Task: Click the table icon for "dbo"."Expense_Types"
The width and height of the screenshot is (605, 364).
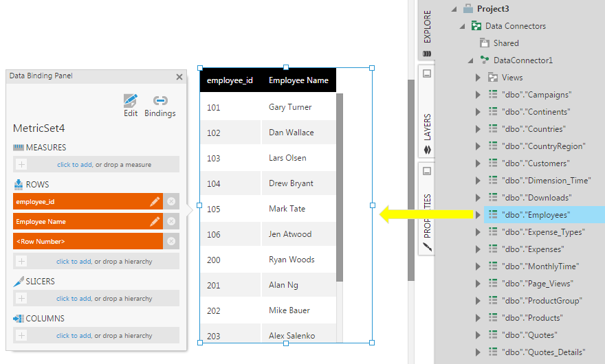Action: (493, 231)
